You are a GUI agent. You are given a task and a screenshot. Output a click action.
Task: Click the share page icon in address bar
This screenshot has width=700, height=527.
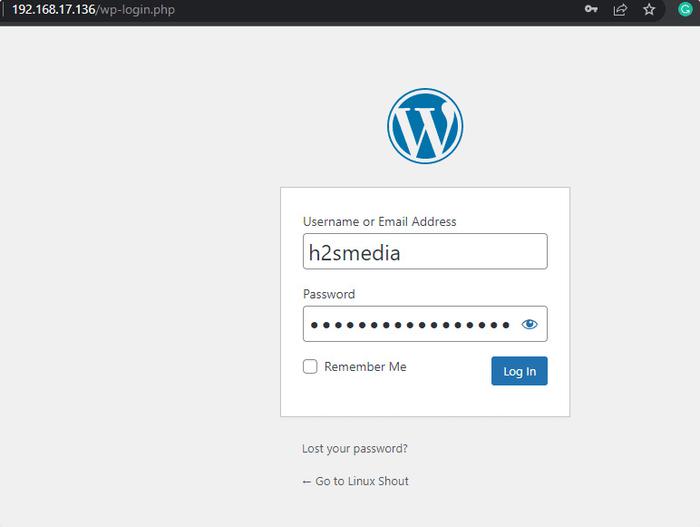620,9
